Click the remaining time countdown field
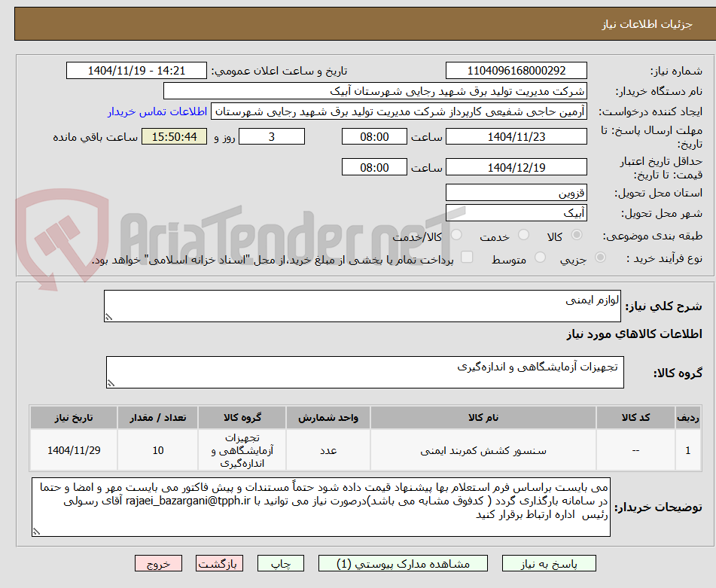716x588 pixels. click(x=174, y=139)
